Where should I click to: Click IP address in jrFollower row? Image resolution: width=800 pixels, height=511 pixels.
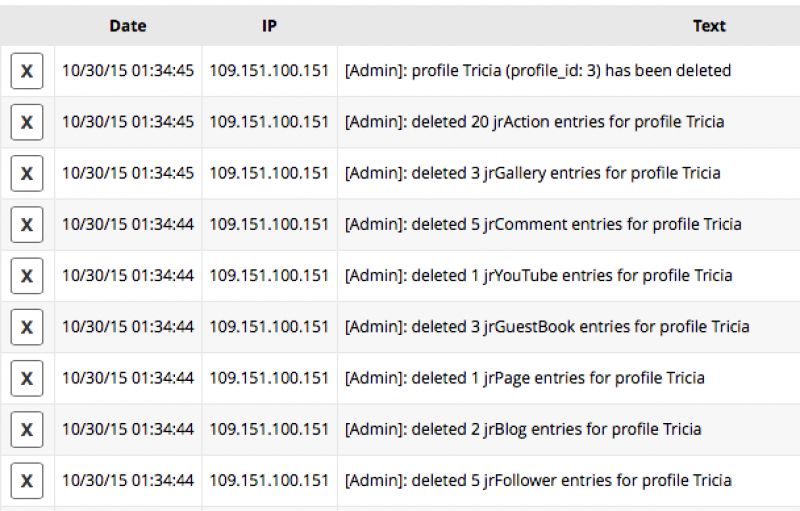[x=269, y=480]
